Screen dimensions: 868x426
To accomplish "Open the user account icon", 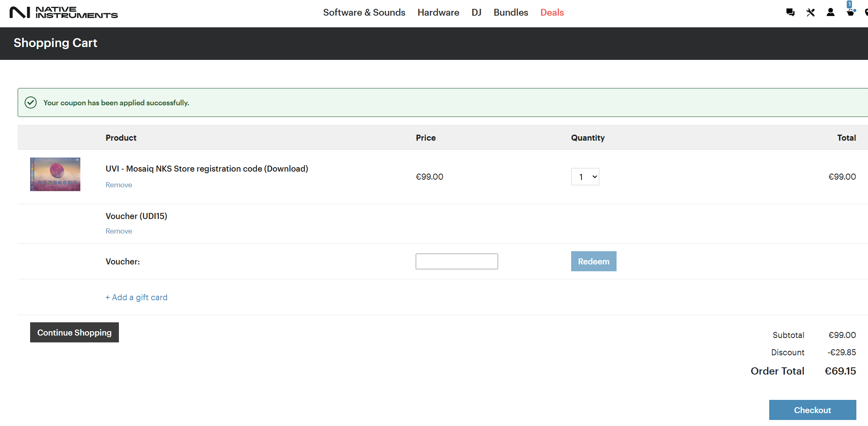I will (830, 12).
